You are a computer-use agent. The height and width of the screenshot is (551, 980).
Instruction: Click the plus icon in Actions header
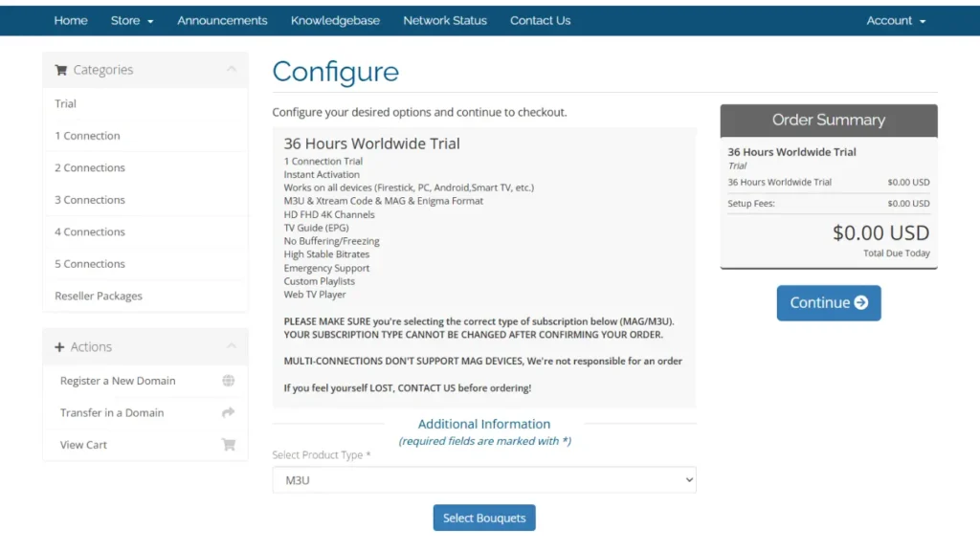click(59, 346)
